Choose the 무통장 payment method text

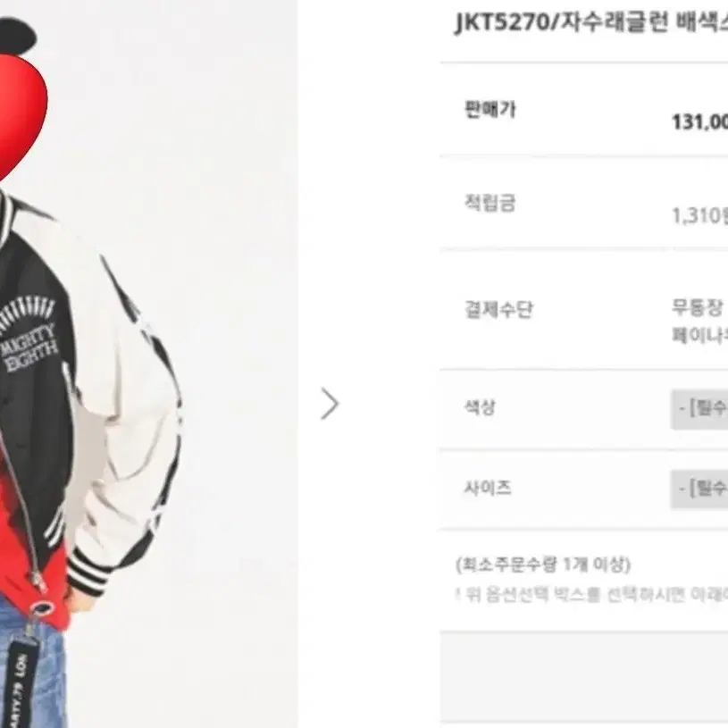(x=699, y=307)
